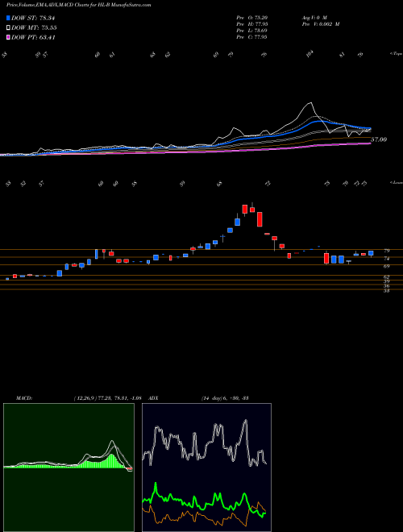Click the 62 price level label
This screenshot has width=403, height=532.
pyautogui.click(x=386, y=276)
